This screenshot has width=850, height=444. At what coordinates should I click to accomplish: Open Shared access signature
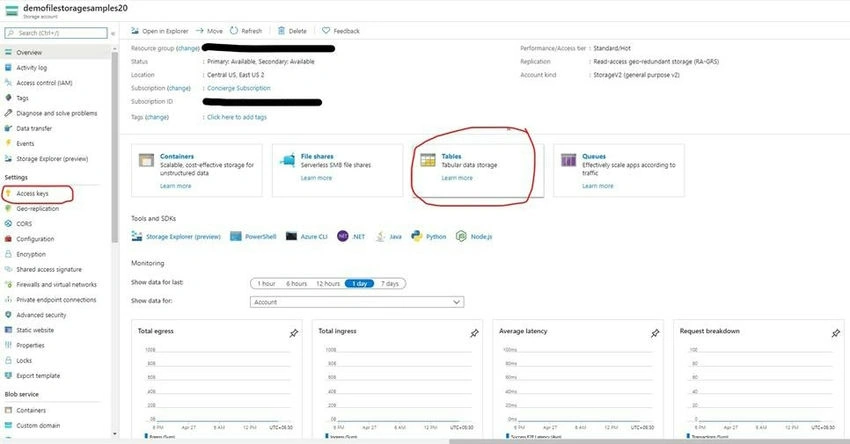[49, 269]
